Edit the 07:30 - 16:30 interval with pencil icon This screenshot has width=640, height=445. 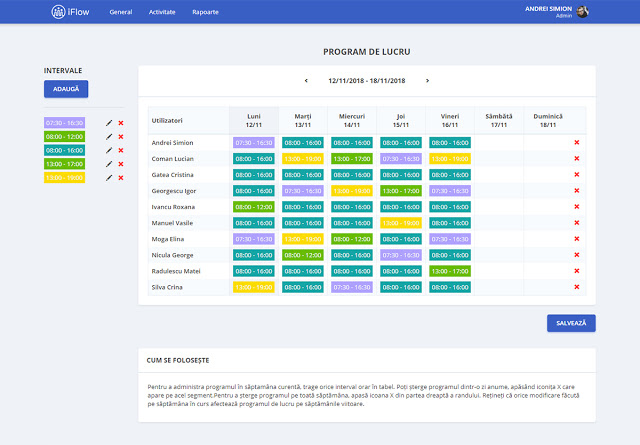click(108, 123)
